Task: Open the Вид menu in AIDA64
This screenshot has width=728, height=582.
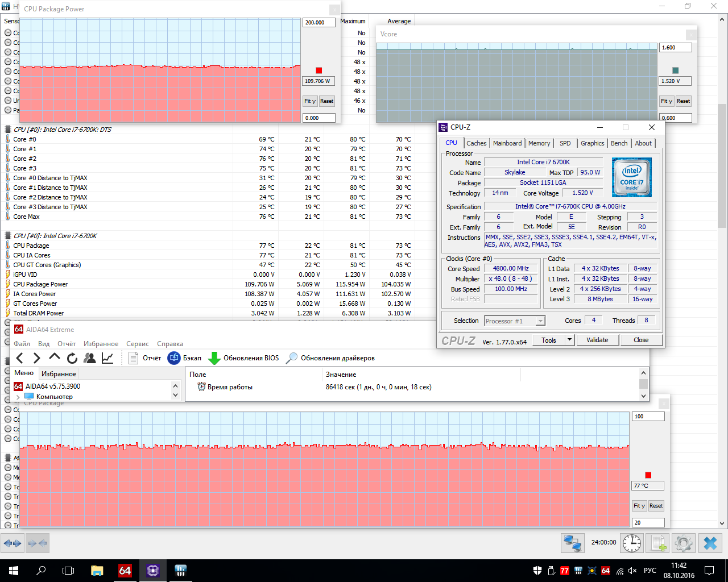Action: tap(44, 344)
